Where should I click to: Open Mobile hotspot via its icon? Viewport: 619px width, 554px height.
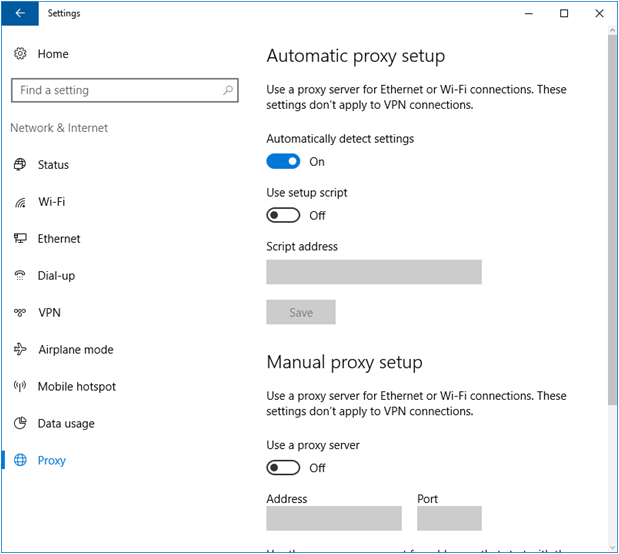point(20,387)
